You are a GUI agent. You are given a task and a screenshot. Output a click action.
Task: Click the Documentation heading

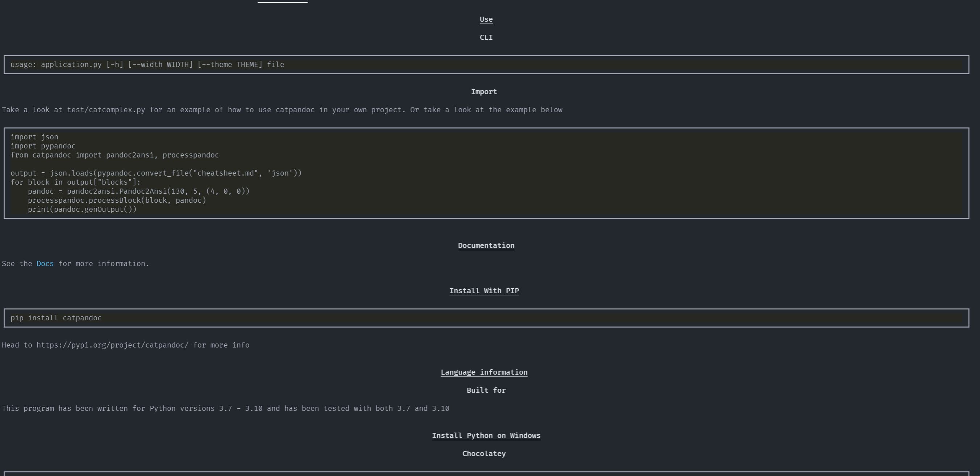(486, 246)
